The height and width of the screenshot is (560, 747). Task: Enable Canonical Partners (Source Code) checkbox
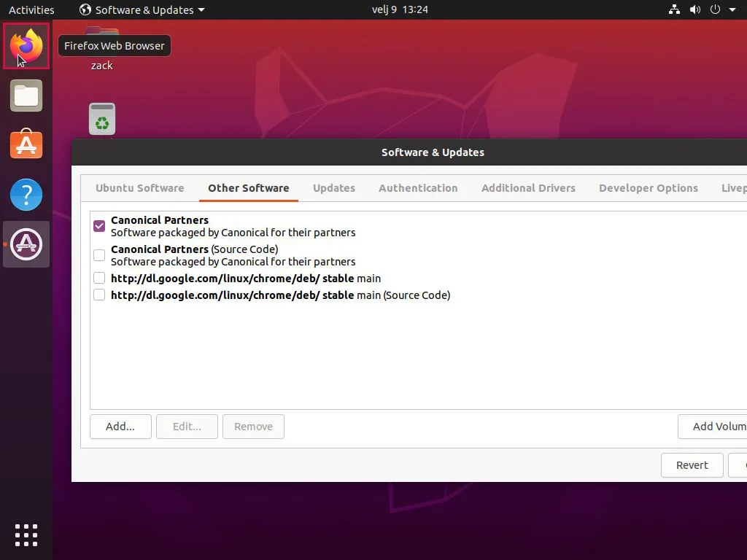point(99,255)
